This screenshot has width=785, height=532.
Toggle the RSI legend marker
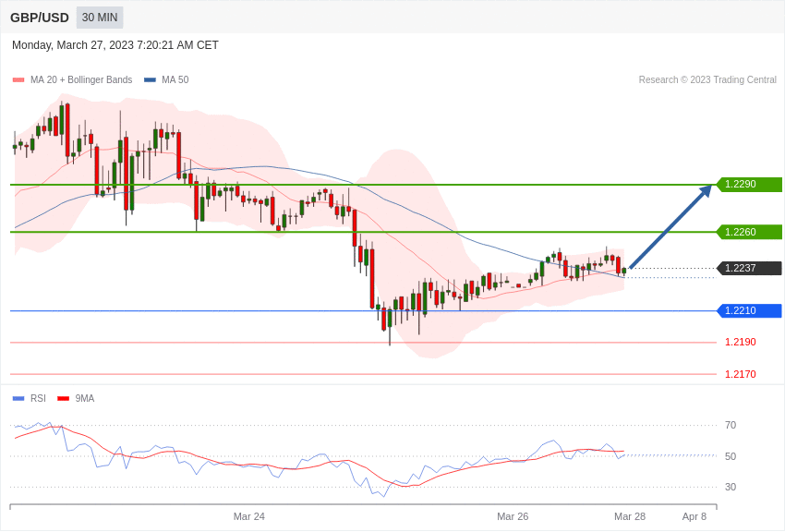18,399
